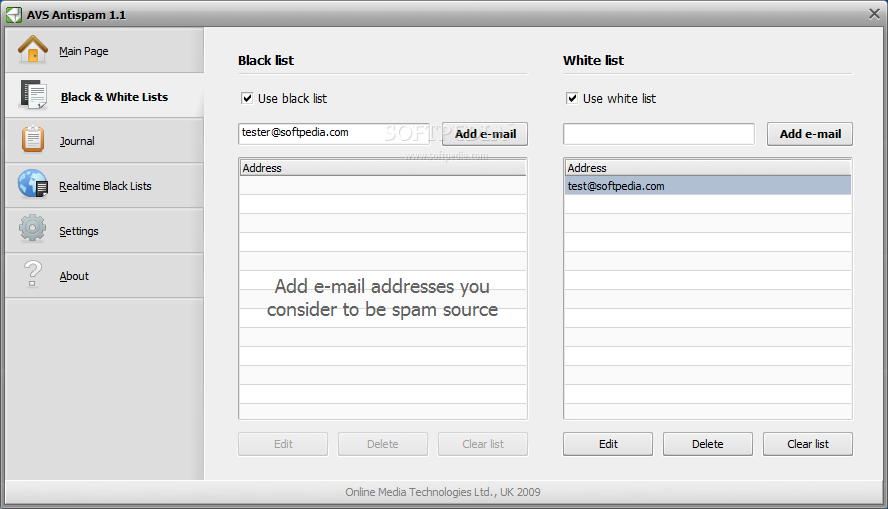Click the AVS Antispam title bar logo
The width and height of the screenshot is (888, 509).
point(14,15)
